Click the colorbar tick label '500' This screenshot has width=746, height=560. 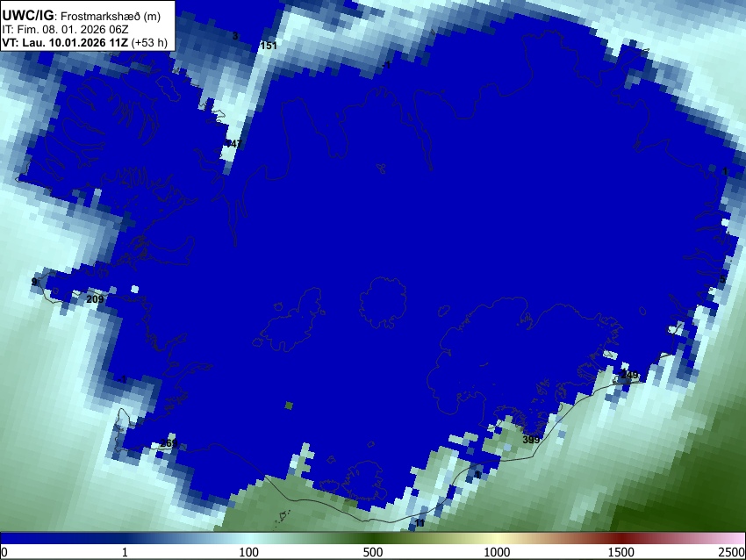[372, 552]
